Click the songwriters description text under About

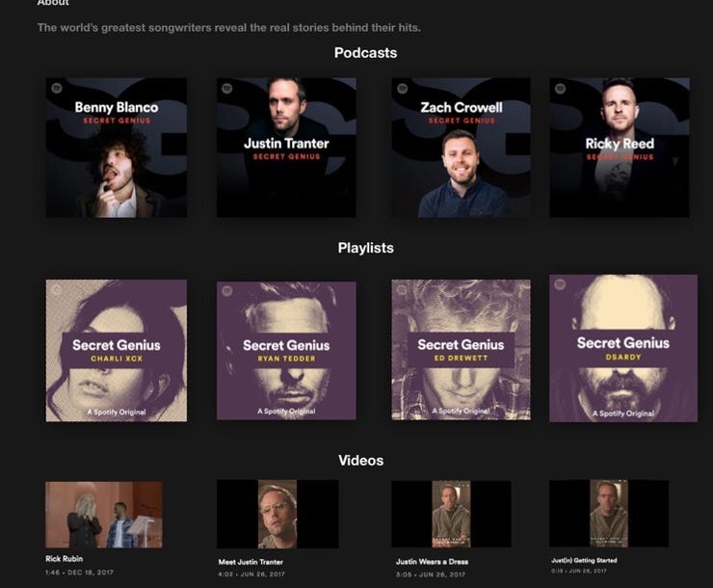(229, 28)
